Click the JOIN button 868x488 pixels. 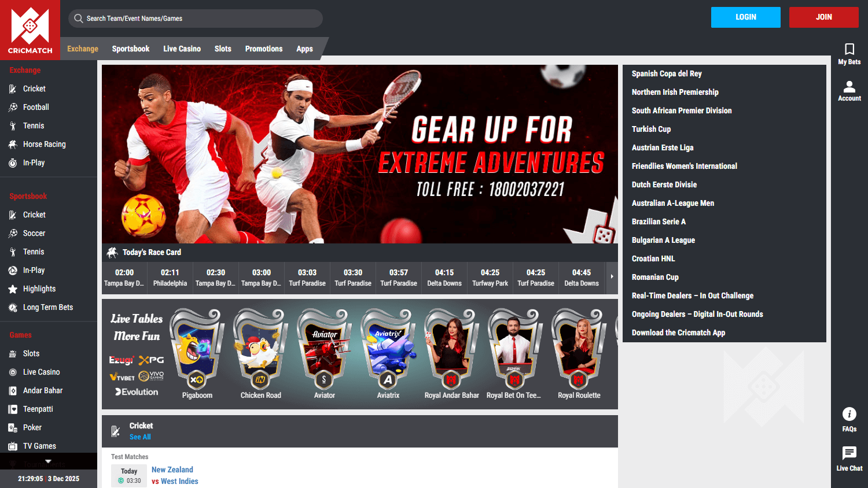click(823, 17)
